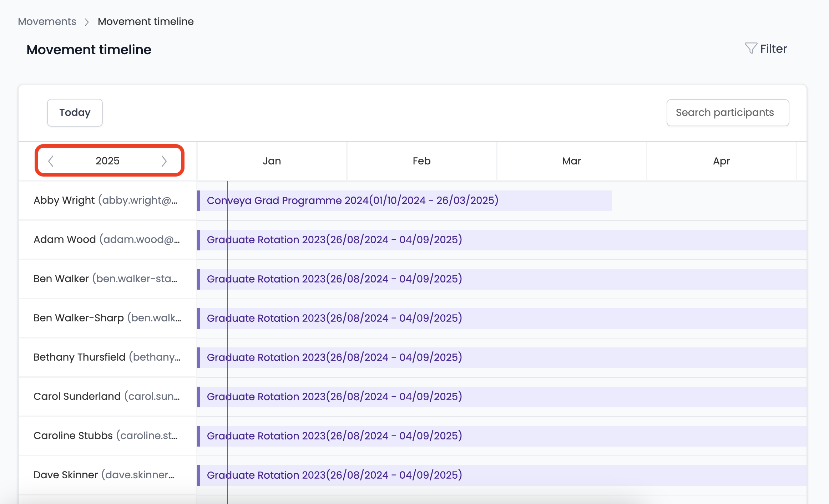Go to previous year with left chevron
Screen dimensions: 829x504
pyautogui.click(x=51, y=161)
